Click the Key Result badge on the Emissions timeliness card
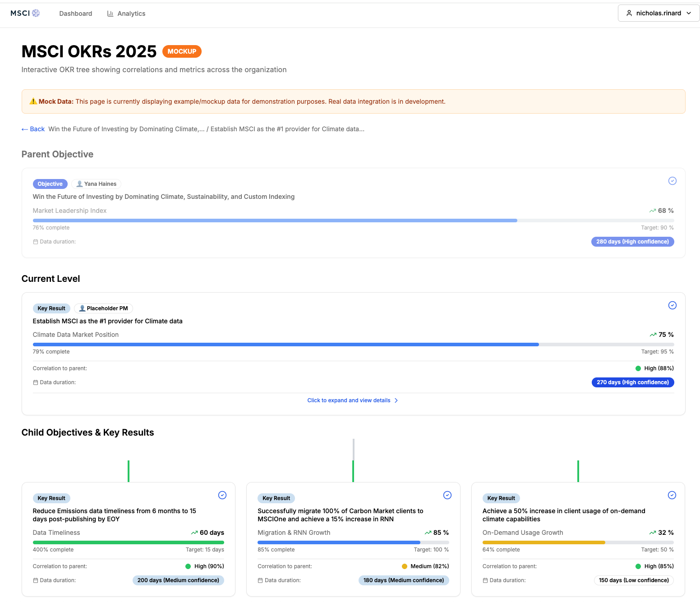 tap(51, 498)
